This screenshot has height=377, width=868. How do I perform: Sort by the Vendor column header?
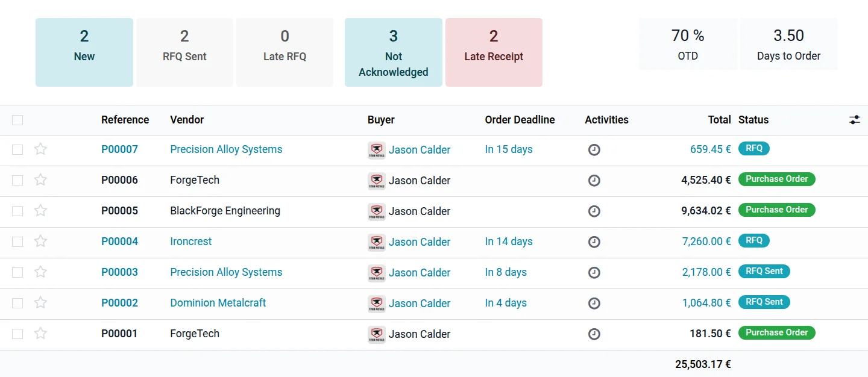point(187,120)
